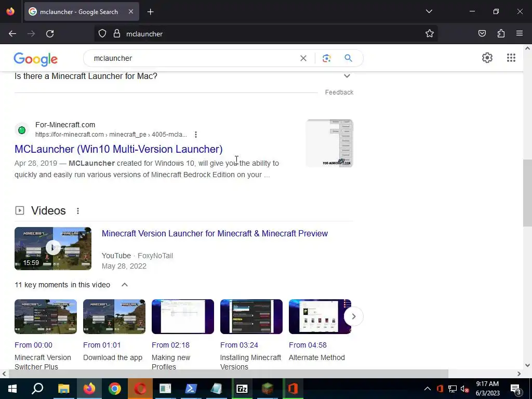The width and height of the screenshot is (532, 399).
Task: Open the Minecraft block taskbar icon
Action: (268, 389)
